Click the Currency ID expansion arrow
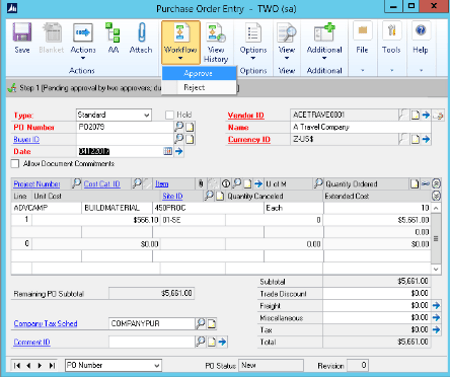The height and width of the screenshot is (377, 450). pyautogui.click(x=426, y=139)
